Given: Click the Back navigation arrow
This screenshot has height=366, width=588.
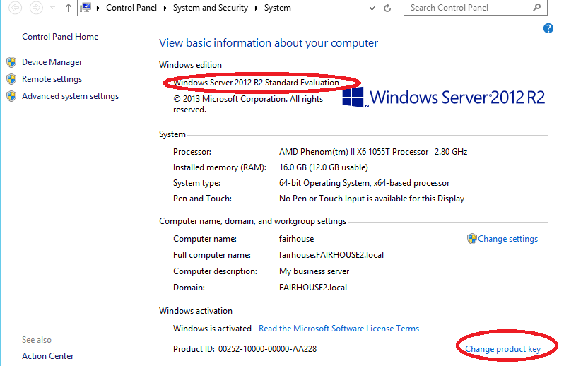Looking at the screenshot, I should [x=13, y=8].
